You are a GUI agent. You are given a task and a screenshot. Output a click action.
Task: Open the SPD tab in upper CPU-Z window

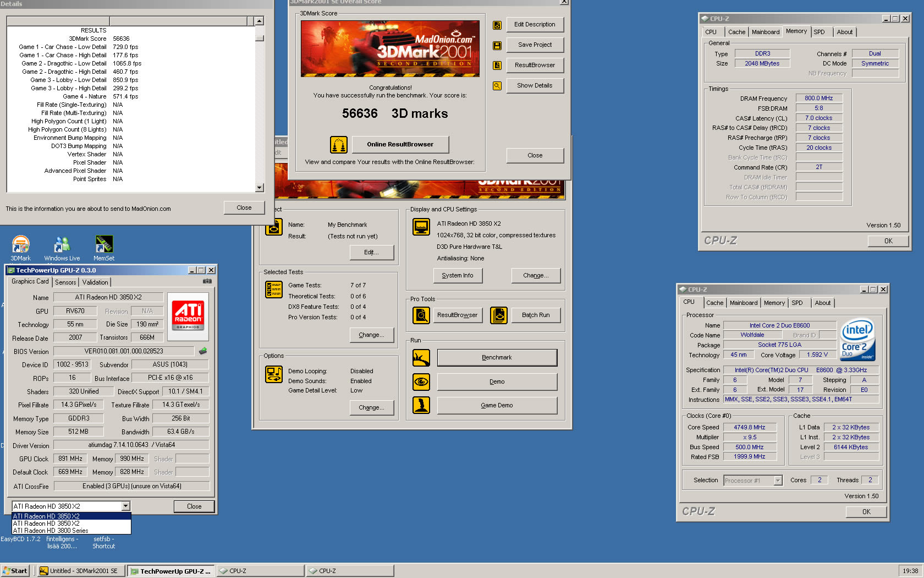(x=819, y=32)
